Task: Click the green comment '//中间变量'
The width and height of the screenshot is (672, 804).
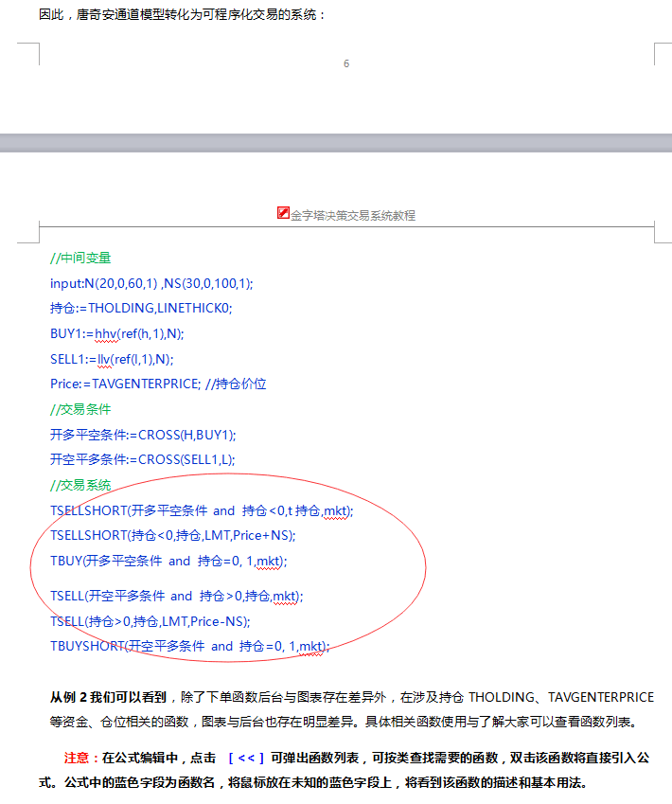Action: tap(80, 258)
